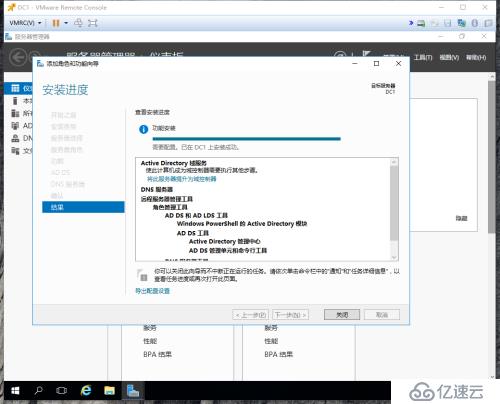
Task: Select the Dashboard item in Server Manager sidebar
Action: point(19,88)
